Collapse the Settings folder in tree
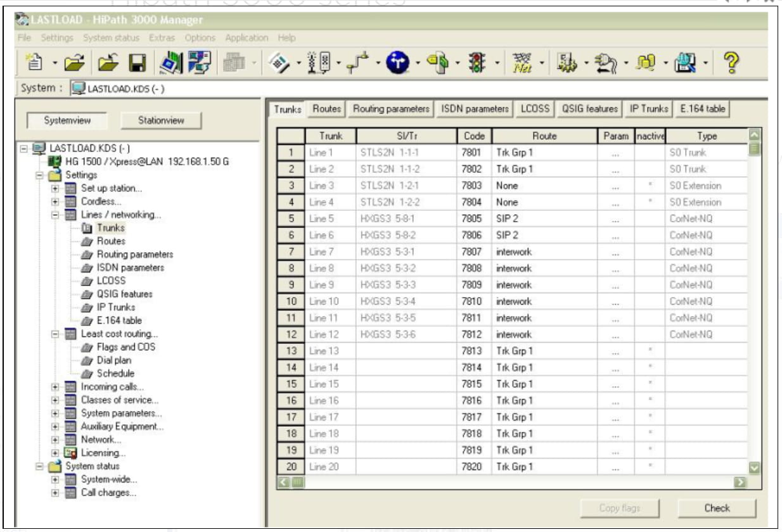The image size is (782, 532). pyautogui.click(x=40, y=175)
